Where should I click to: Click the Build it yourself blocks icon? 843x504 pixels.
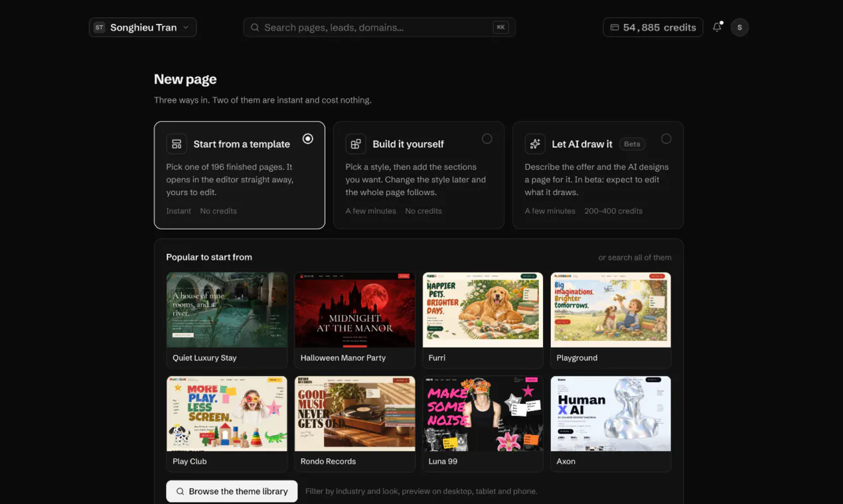click(x=356, y=144)
